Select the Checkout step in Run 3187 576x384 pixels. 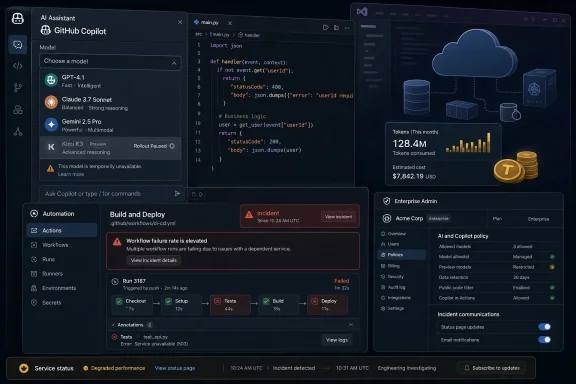tap(132, 304)
